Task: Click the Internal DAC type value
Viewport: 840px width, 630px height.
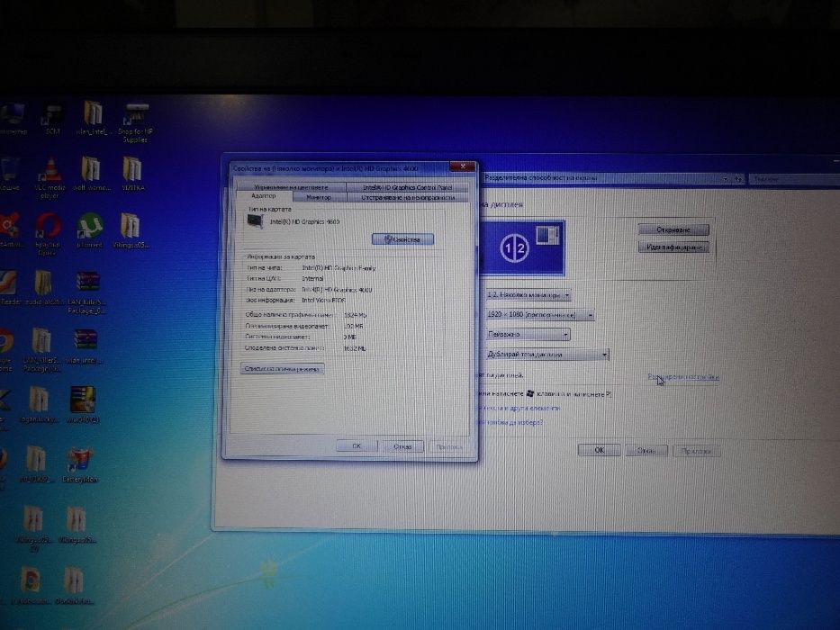Action: coord(312,279)
